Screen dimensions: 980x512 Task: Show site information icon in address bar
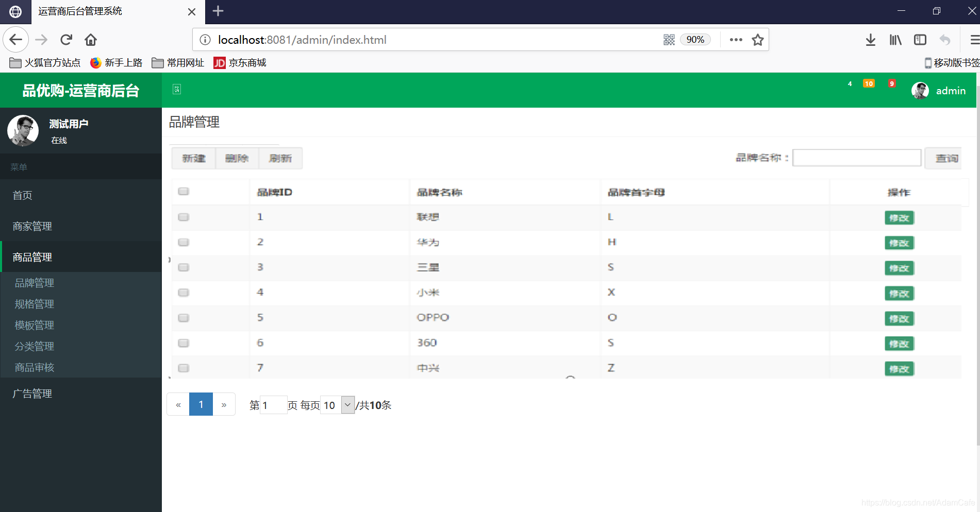pos(205,40)
